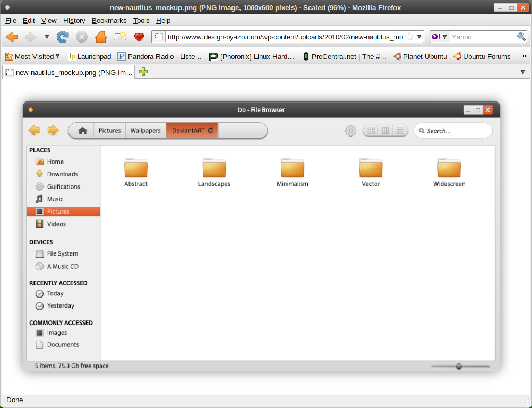The width and height of the screenshot is (532, 408).
Task: Switch to column view in File Browser
Action: coord(386,131)
